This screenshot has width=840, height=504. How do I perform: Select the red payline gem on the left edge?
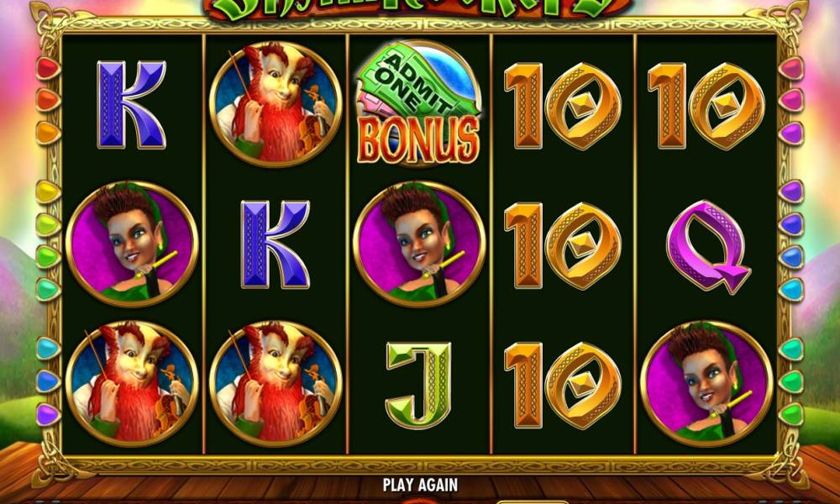(48, 68)
